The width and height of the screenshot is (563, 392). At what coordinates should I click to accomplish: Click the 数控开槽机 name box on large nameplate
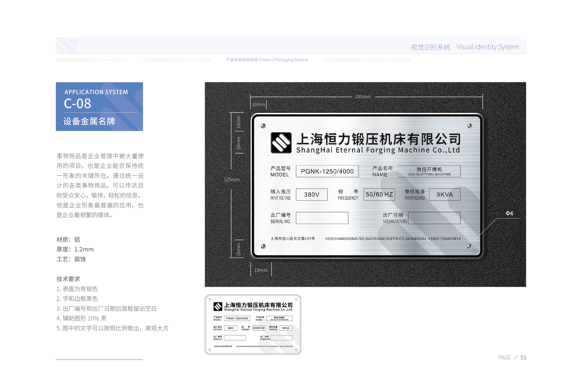(x=429, y=171)
